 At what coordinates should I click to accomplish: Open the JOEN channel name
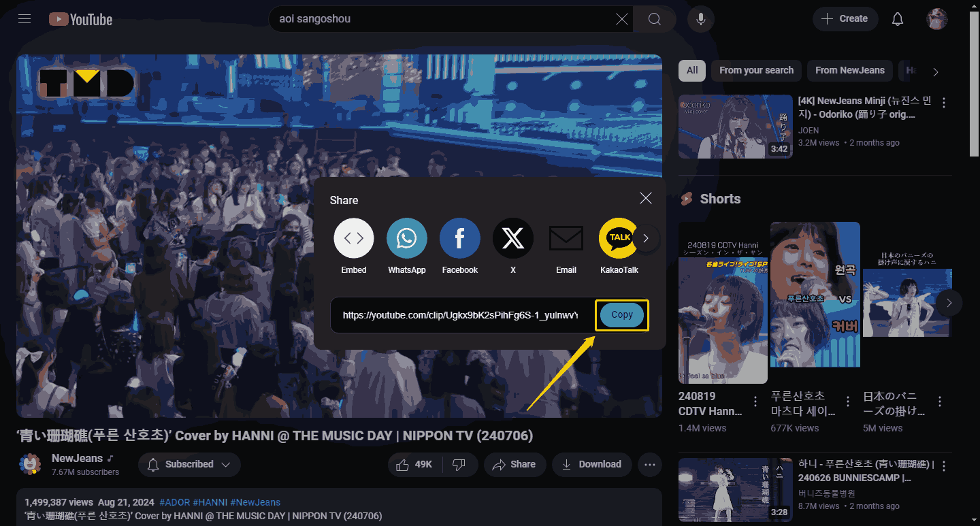pos(808,130)
